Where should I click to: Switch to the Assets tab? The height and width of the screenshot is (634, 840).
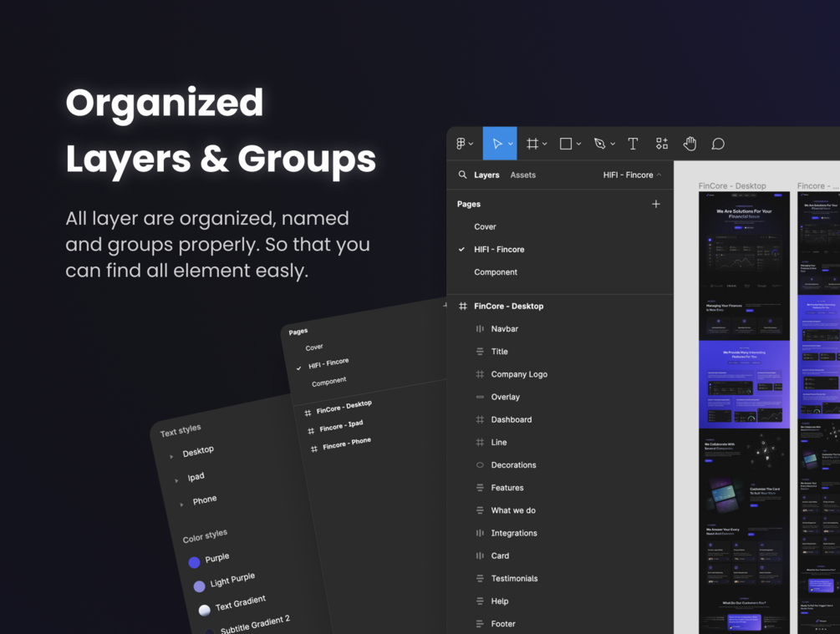coord(523,175)
